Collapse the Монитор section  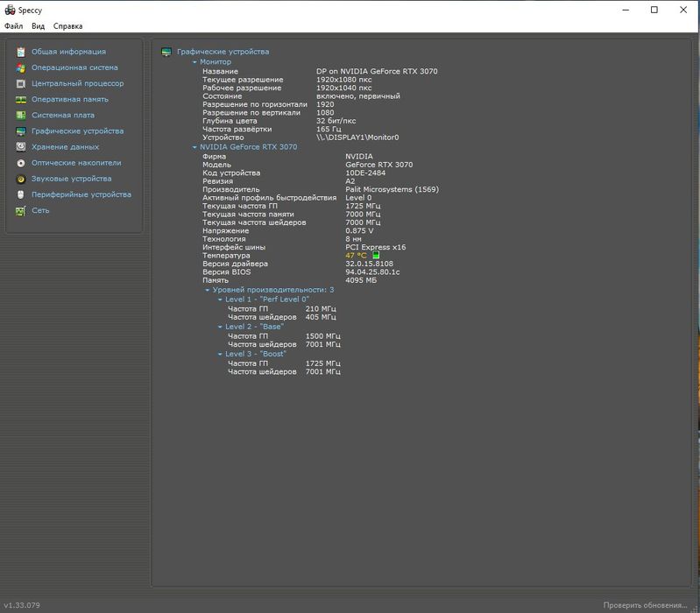[x=194, y=62]
